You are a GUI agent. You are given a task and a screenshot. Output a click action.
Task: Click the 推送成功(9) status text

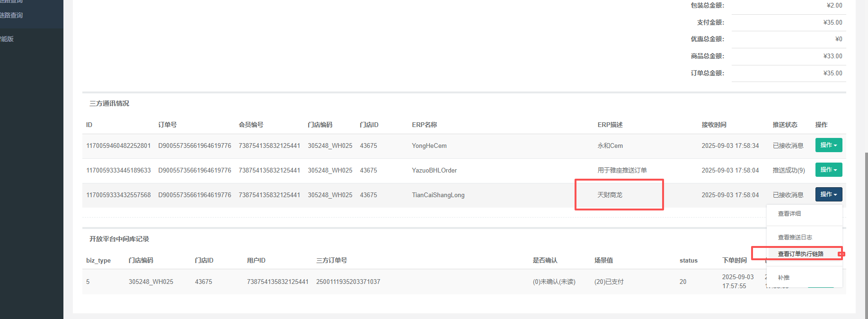point(788,170)
